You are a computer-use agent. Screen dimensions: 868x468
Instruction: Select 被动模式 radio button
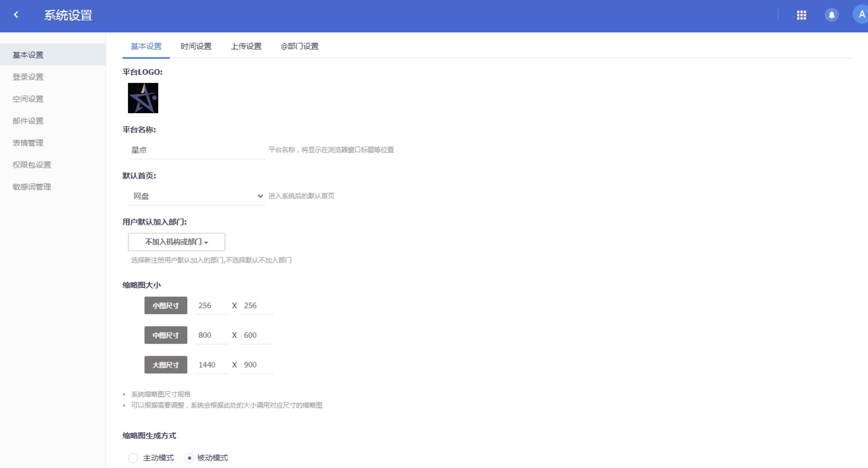[189, 458]
